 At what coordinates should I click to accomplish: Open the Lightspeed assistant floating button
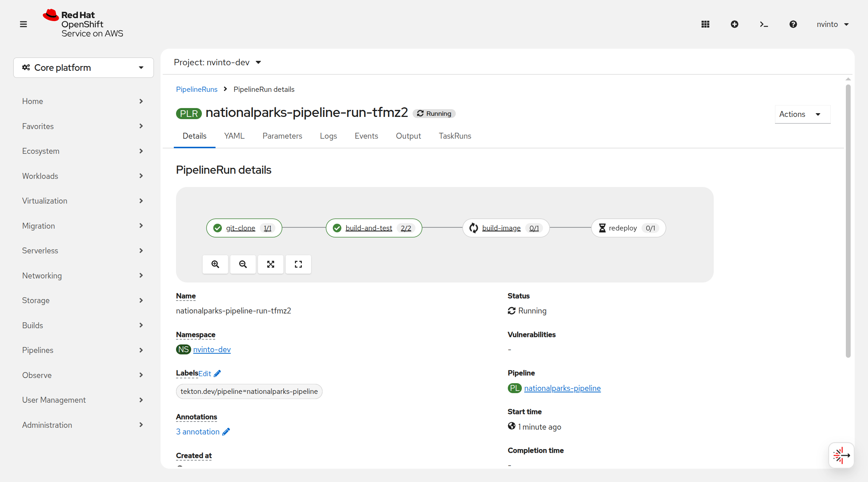(841, 455)
